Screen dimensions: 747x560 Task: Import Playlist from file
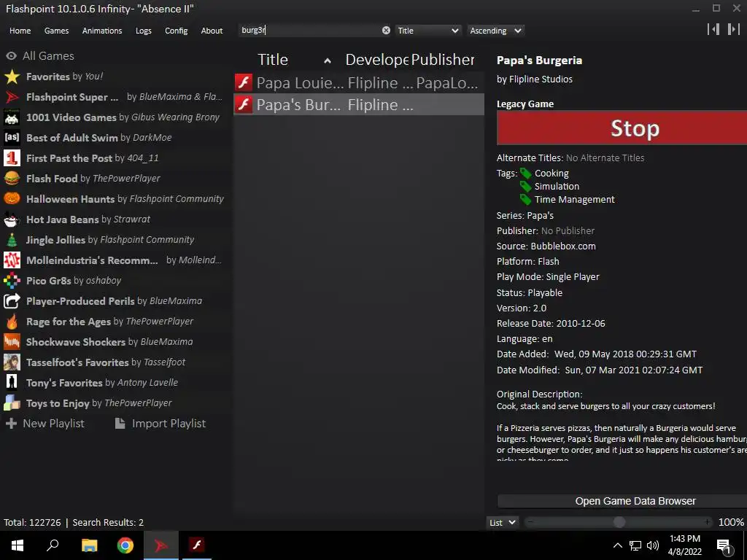[160, 424]
